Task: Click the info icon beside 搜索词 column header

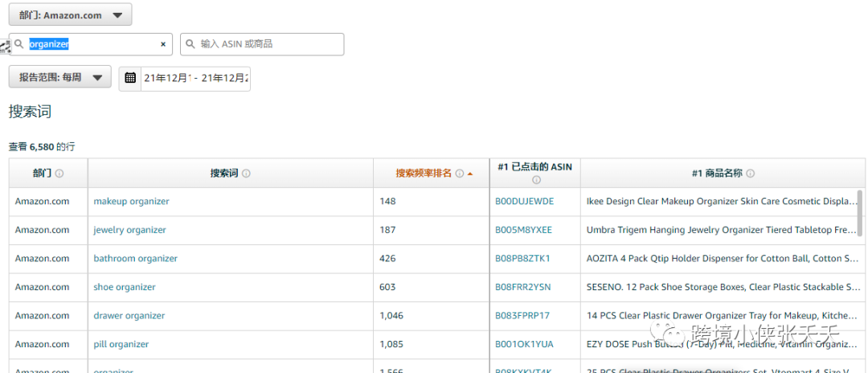Action: 247,173
